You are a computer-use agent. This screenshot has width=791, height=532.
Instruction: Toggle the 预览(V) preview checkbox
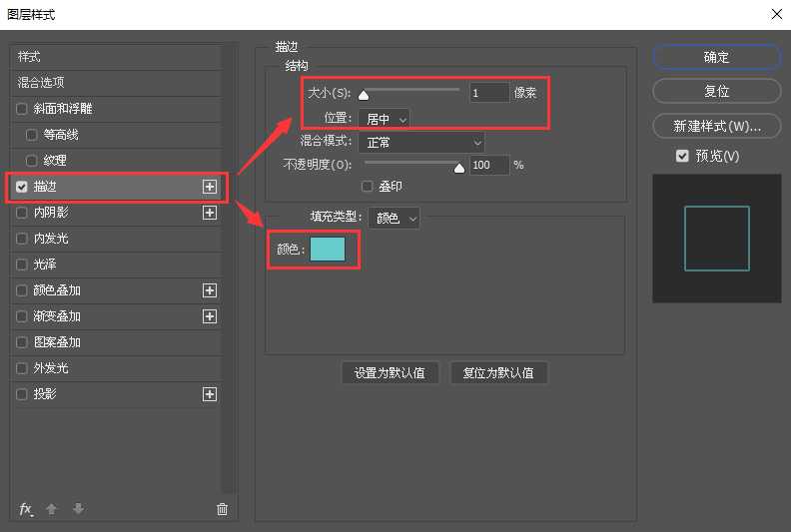tap(682, 156)
